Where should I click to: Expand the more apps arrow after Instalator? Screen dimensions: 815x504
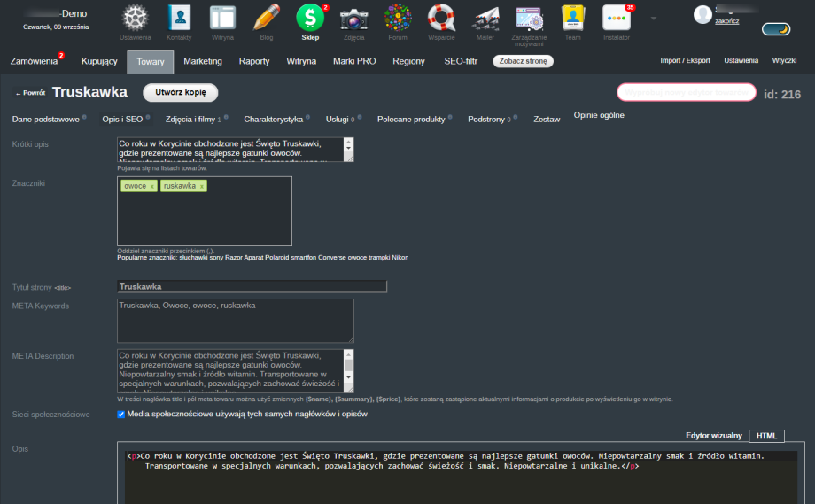[x=654, y=18]
